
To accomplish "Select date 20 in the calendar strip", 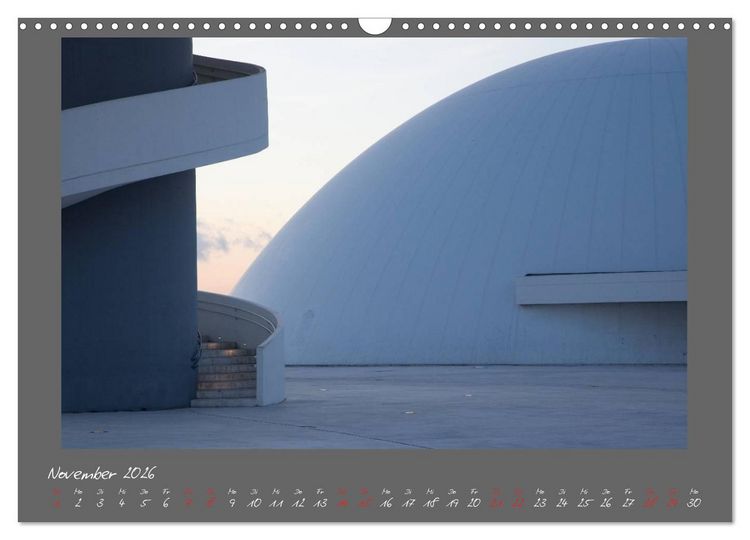I will coord(474,503).
